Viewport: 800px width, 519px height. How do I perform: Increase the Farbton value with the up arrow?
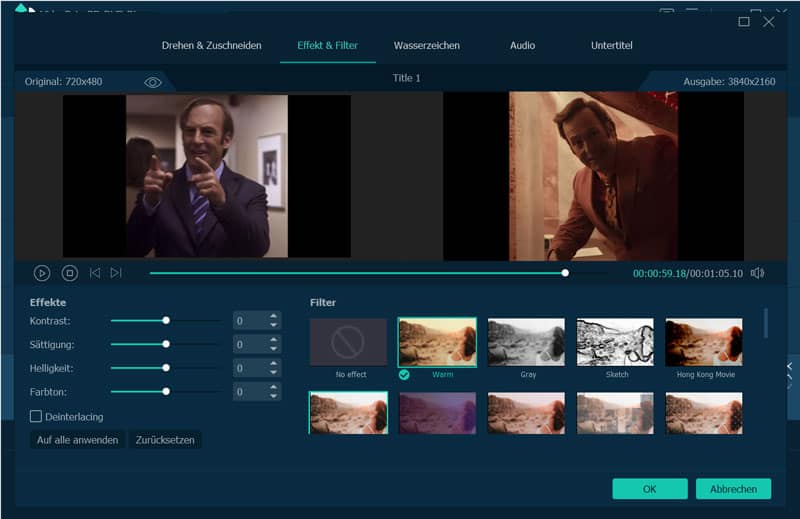273,387
